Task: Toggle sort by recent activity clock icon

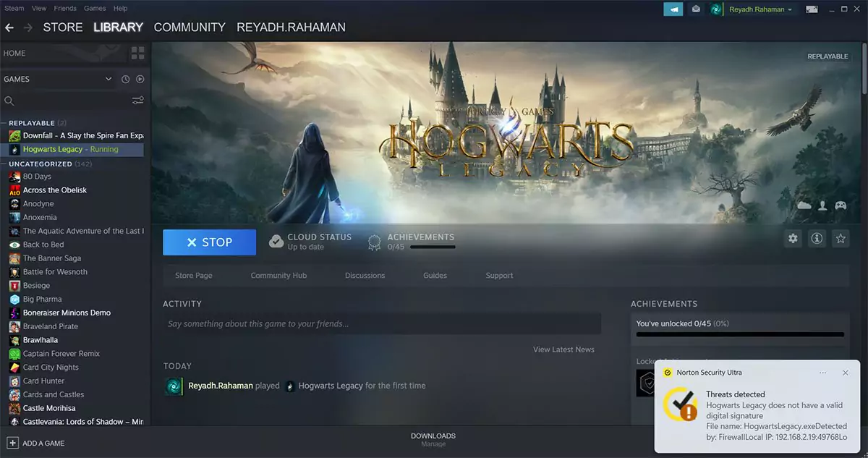Action: click(126, 80)
